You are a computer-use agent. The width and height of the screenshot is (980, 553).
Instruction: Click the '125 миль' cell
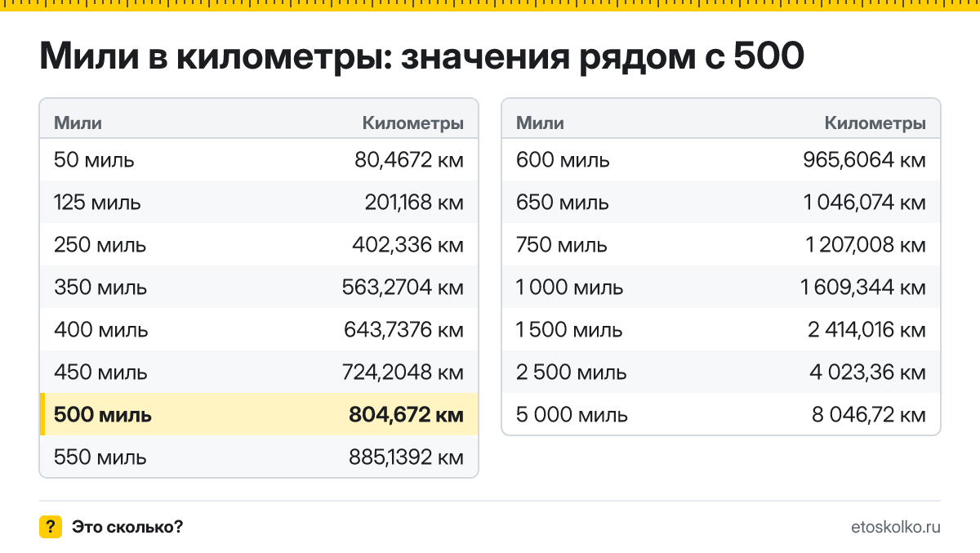pos(97,202)
